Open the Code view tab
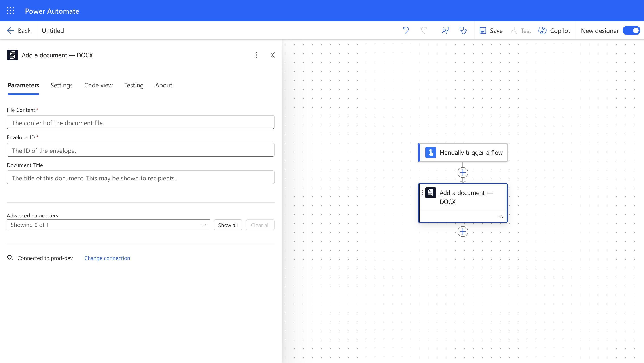The height and width of the screenshot is (363, 644). click(98, 85)
